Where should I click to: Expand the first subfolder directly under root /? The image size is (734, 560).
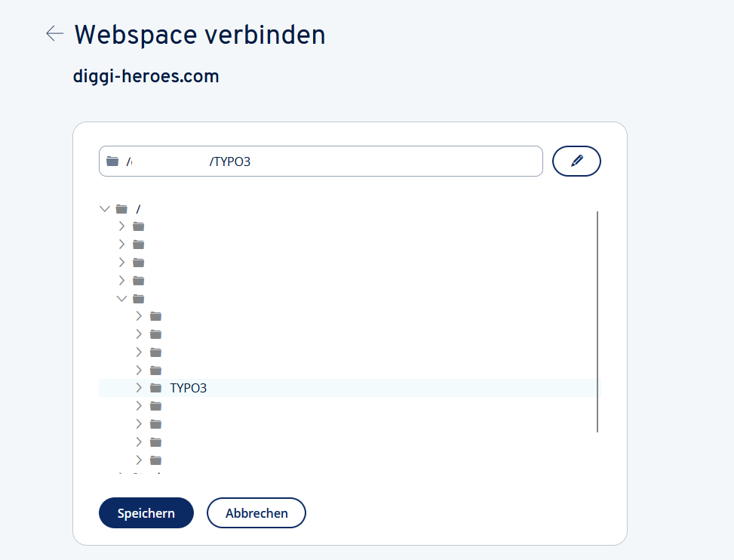coord(121,226)
